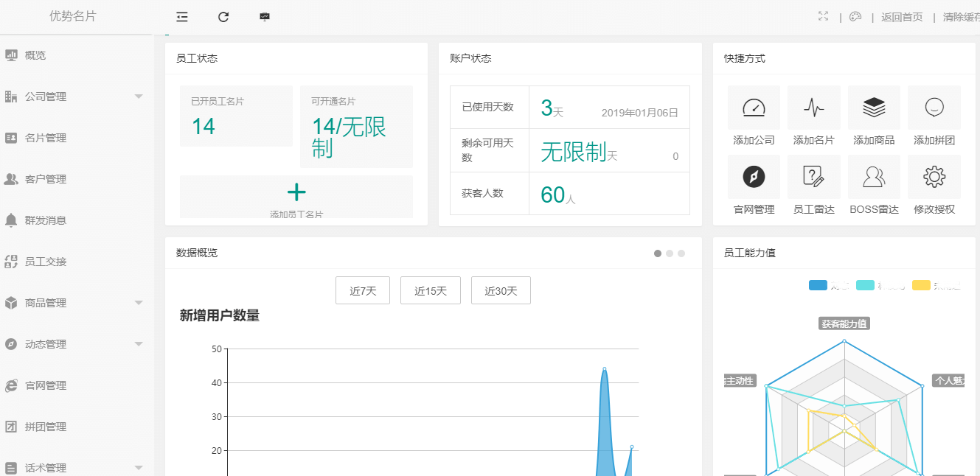Click the 已开员工名片 count 14
The height and width of the screenshot is (476, 980).
tap(204, 127)
